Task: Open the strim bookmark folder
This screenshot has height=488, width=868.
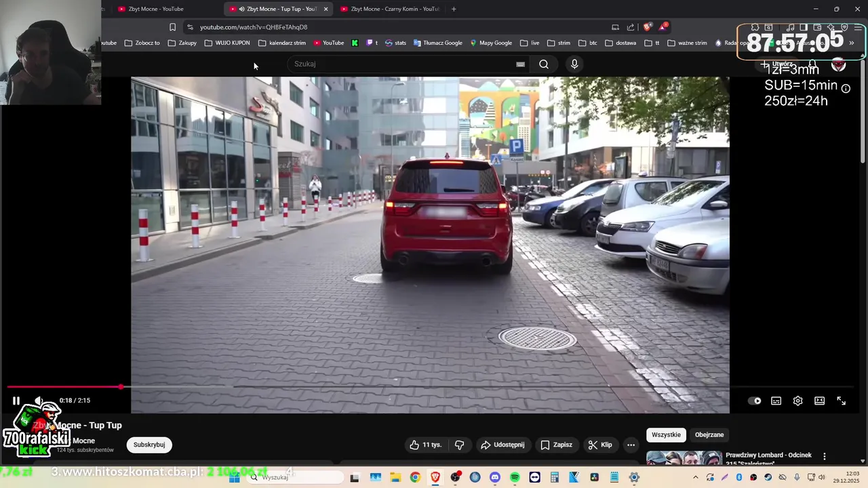Action: coord(559,43)
